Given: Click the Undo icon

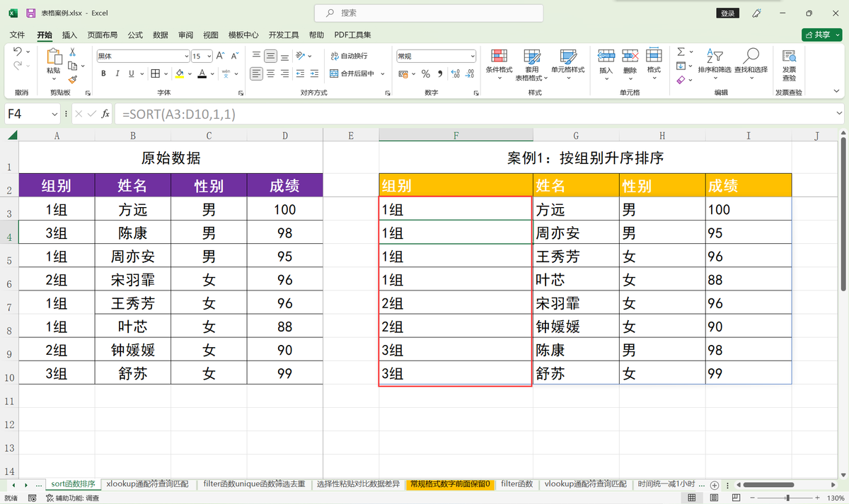Looking at the screenshot, I should (x=17, y=52).
